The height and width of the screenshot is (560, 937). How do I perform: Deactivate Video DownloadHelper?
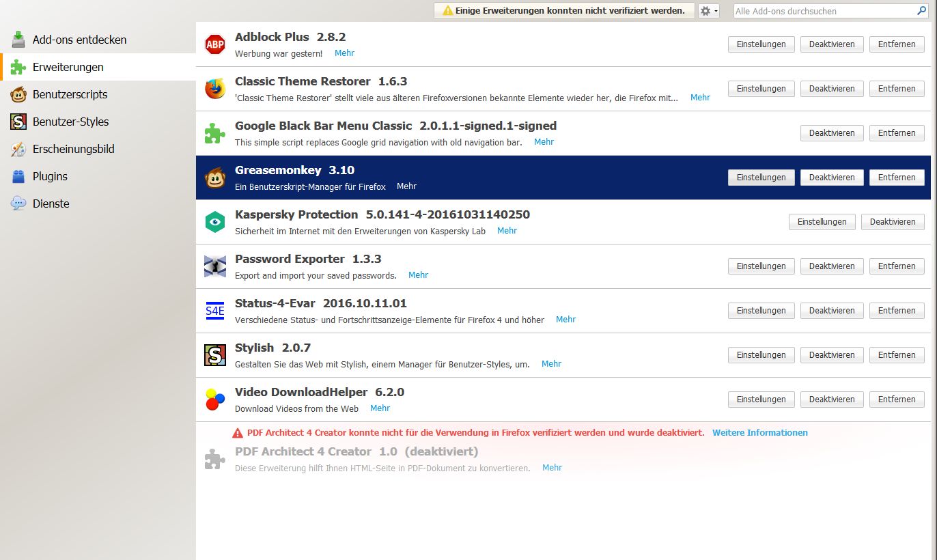tap(832, 400)
